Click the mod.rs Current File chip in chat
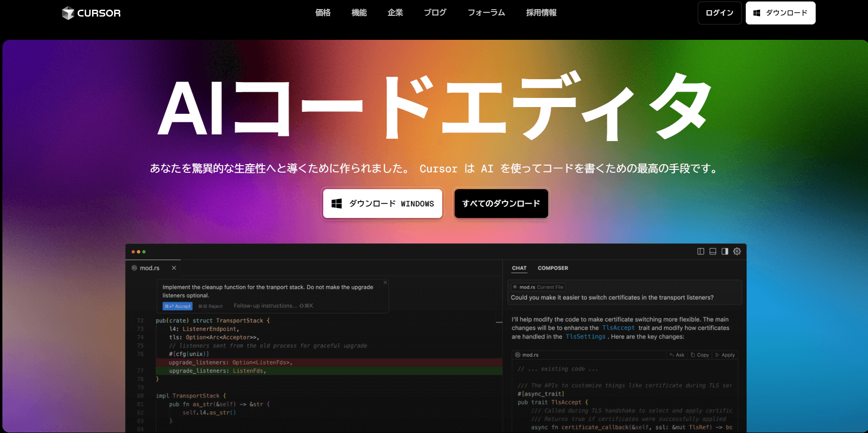The image size is (868, 433). 538,287
